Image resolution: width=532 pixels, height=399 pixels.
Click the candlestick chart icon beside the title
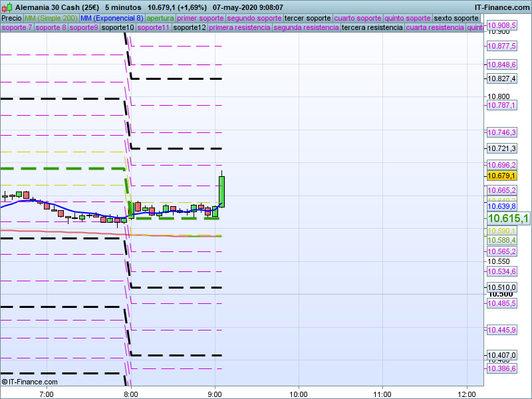[7, 7]
